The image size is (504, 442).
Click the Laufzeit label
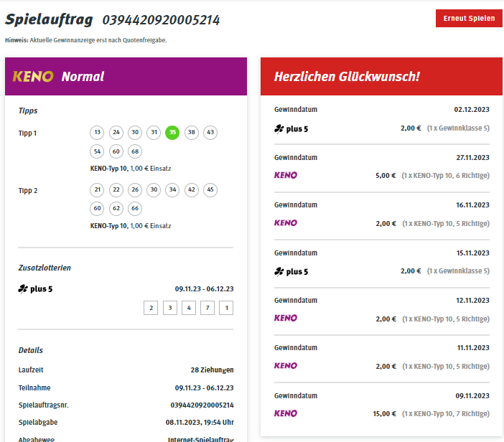click(31, 370)
